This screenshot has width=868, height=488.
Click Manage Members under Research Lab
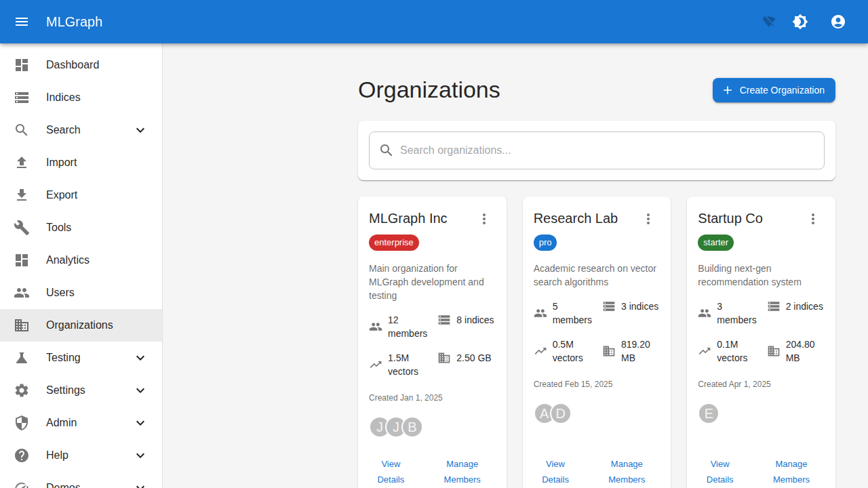[627, 471]
